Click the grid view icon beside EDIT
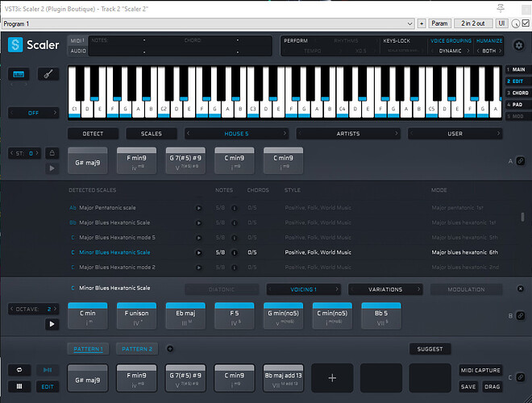 (19, 386)
